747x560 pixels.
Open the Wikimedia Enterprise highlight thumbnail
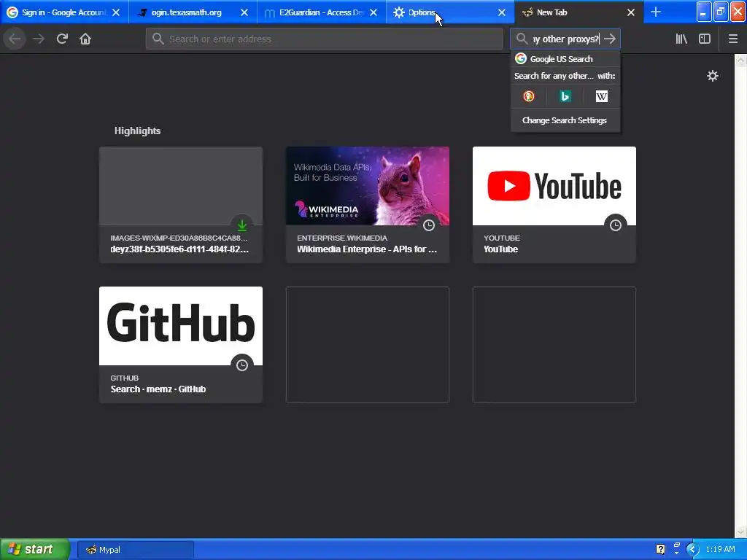(368, 186)
